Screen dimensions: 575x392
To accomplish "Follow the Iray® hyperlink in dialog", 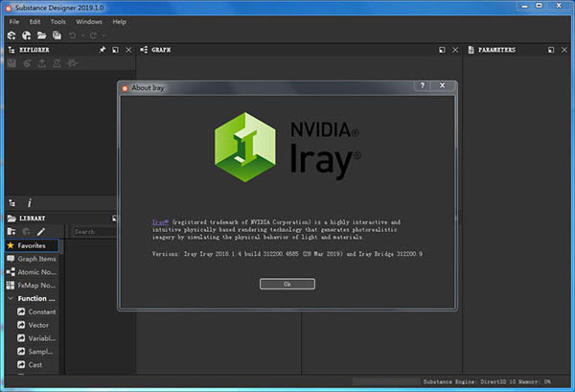I will (160, 221).
